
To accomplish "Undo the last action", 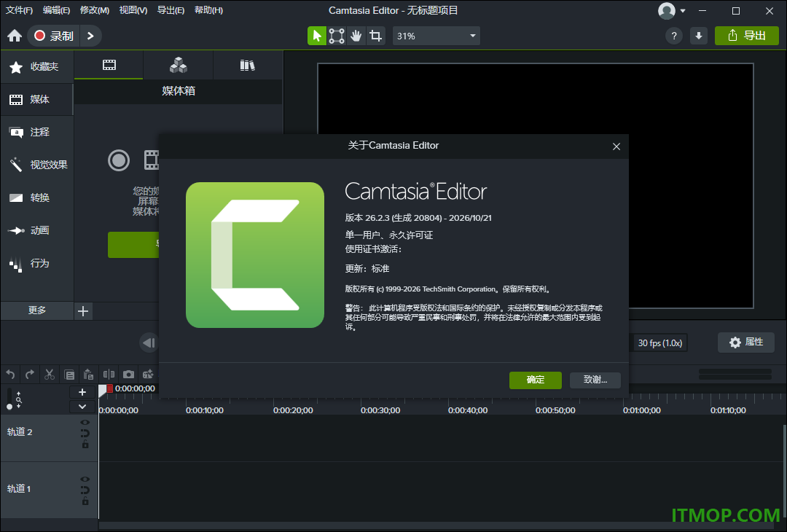I will [10, 375].
